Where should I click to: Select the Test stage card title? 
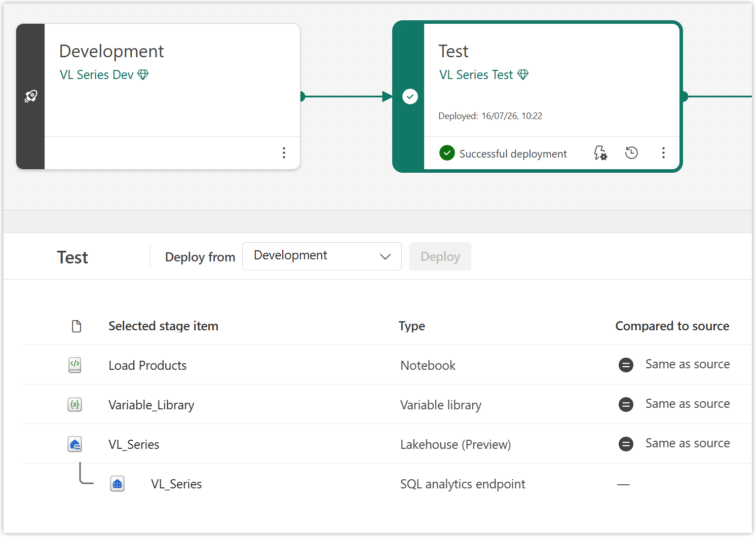coord(453,51)
